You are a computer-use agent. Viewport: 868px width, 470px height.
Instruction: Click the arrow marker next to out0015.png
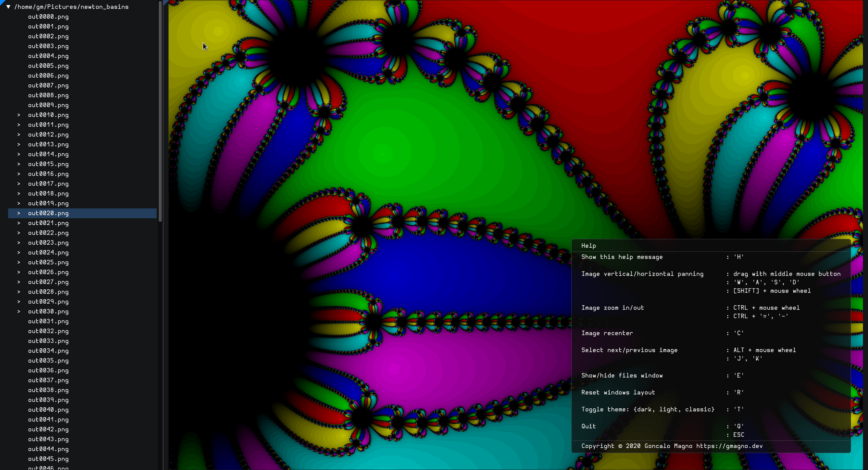click(19, 164)
